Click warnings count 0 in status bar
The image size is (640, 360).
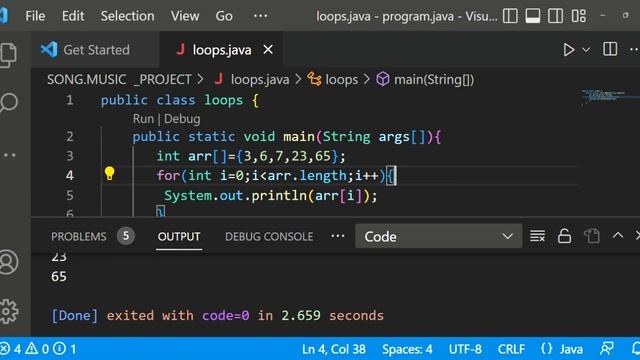[x=37, y=349]
